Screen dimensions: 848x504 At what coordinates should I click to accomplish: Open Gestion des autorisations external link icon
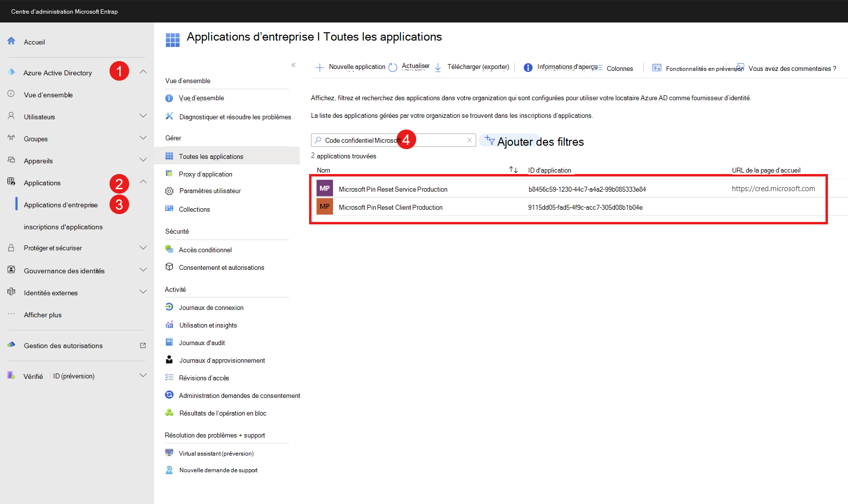[143, 346]
